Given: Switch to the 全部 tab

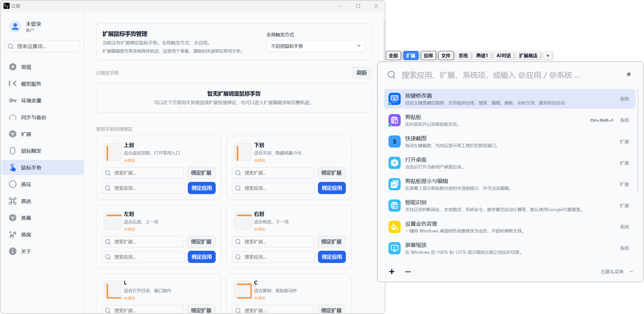Looking at the screenshot, I should point(393,56).
